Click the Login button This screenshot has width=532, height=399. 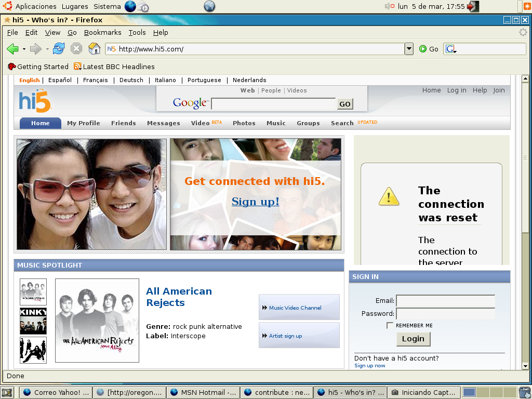click(x=413, y=339)
